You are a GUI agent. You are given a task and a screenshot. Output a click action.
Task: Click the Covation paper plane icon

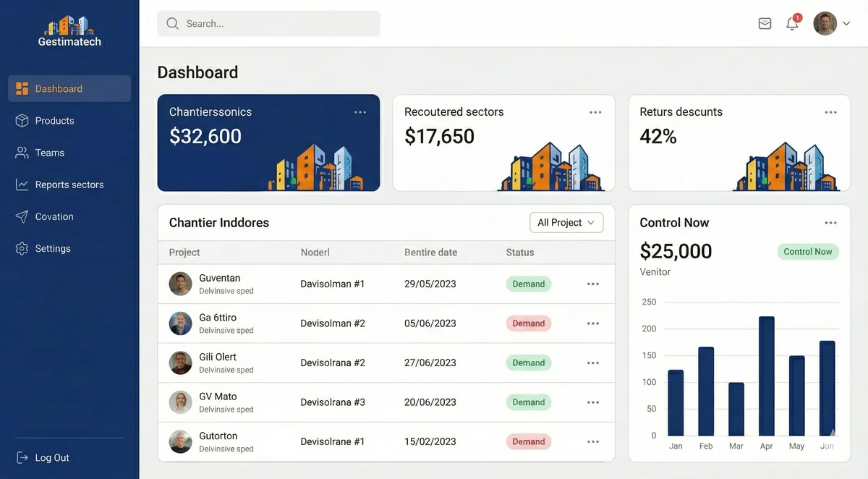(x=22, y=216)
